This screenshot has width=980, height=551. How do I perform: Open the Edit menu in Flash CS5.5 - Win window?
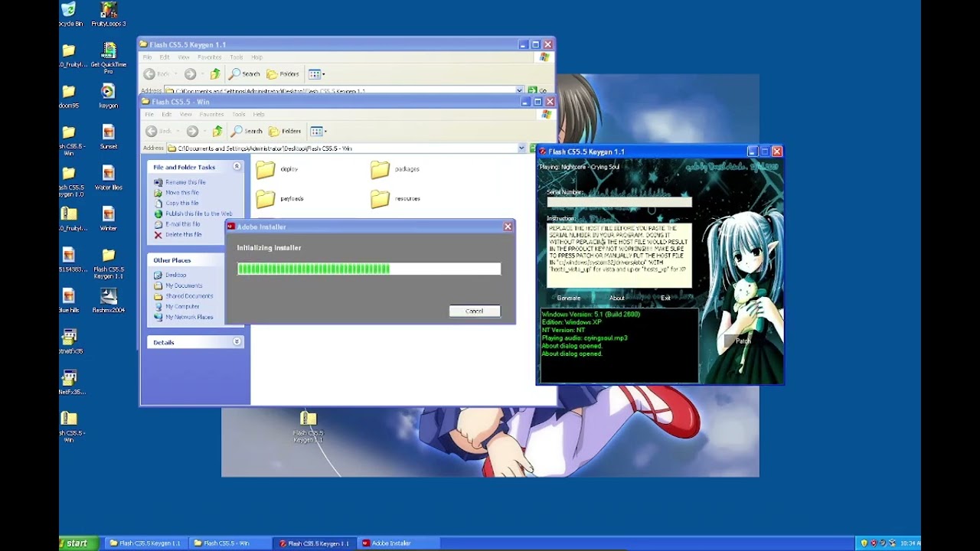(166, 115)
